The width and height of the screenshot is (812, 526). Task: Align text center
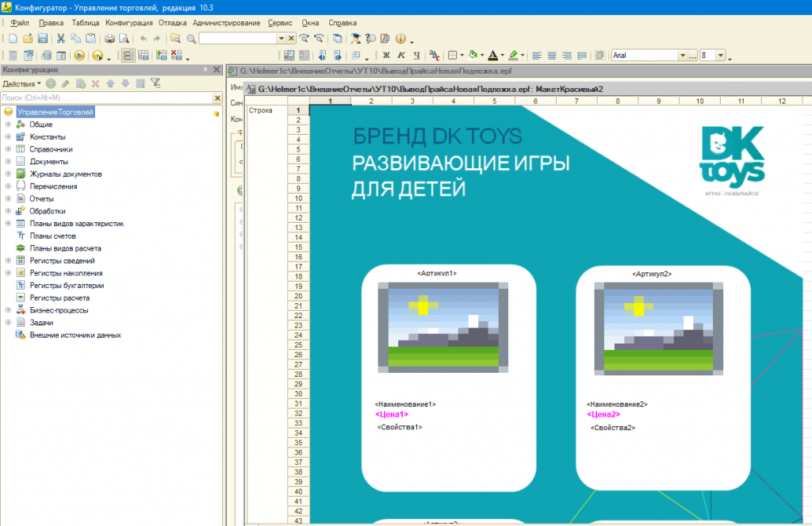coord(552,56)
